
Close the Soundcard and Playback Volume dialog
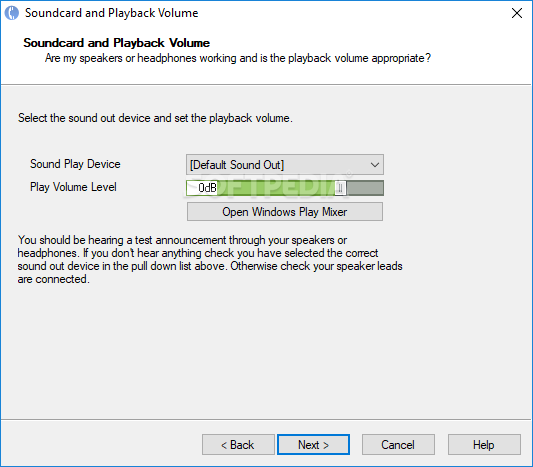[517, 13]
